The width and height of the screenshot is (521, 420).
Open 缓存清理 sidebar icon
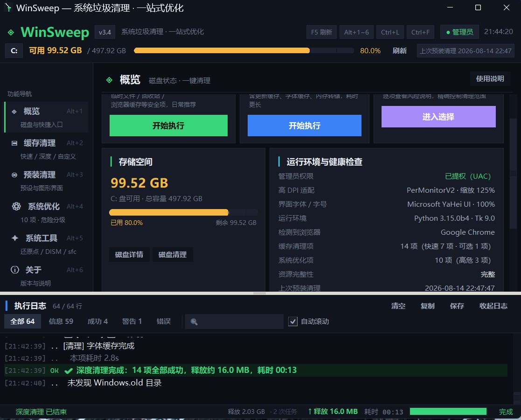(x=14, y=143)
